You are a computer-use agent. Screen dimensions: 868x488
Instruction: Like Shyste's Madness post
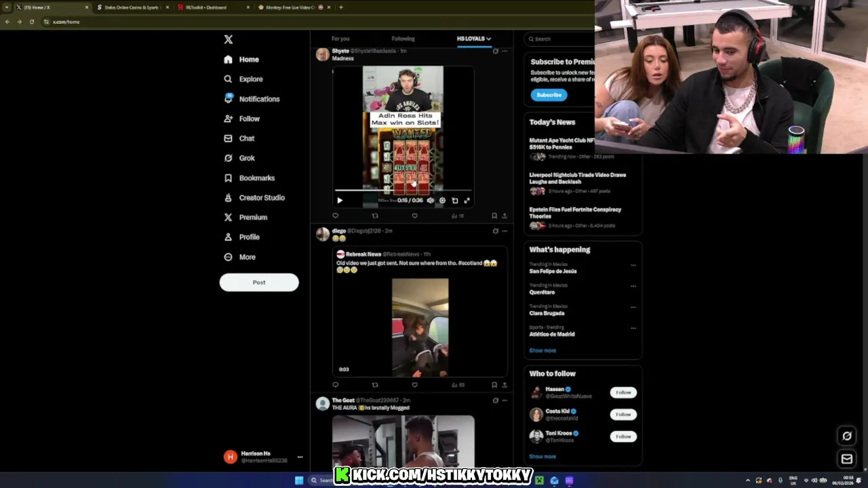pyautogui.click(x=414, y=216)
